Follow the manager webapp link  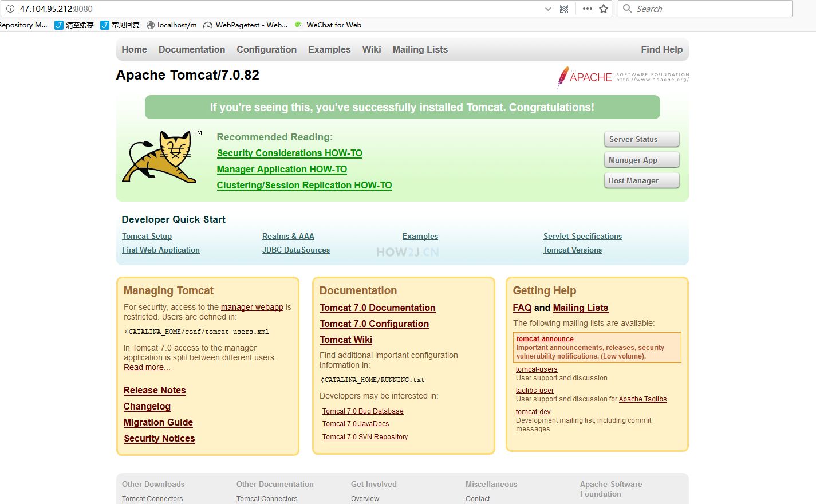point(252,308)
